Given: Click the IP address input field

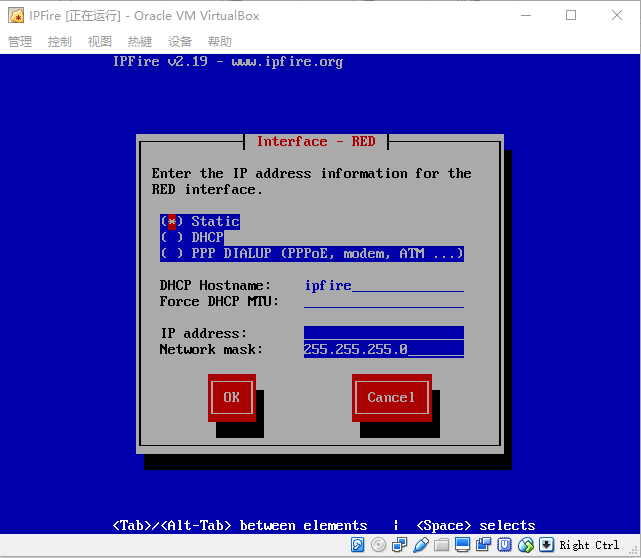Looking at the screenshot, I should 384,333.
